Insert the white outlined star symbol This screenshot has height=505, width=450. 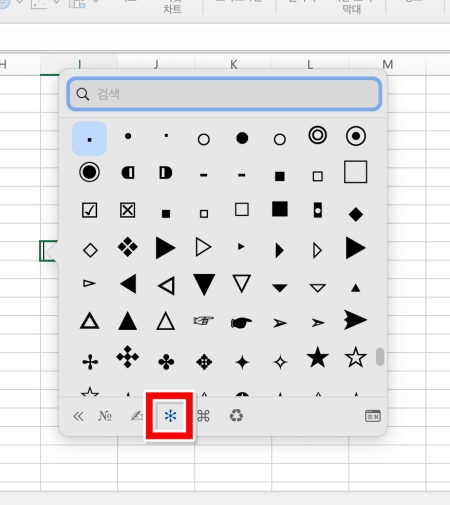pyautogui.click(x=355, y=357)
